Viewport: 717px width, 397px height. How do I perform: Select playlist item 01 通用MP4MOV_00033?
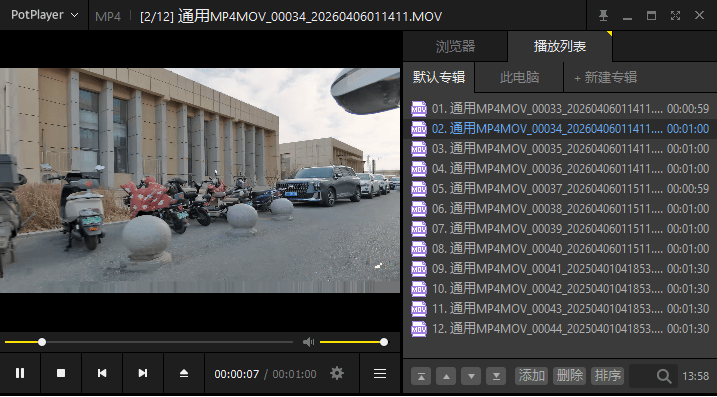560,109
